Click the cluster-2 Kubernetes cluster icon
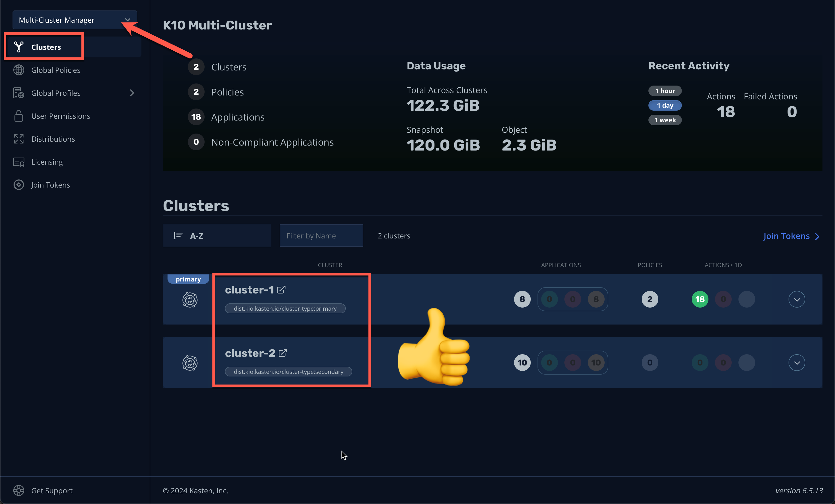Image resolution: width=835 pixels, height=504 pixels. pyautogui.click(x=190, y=363)
